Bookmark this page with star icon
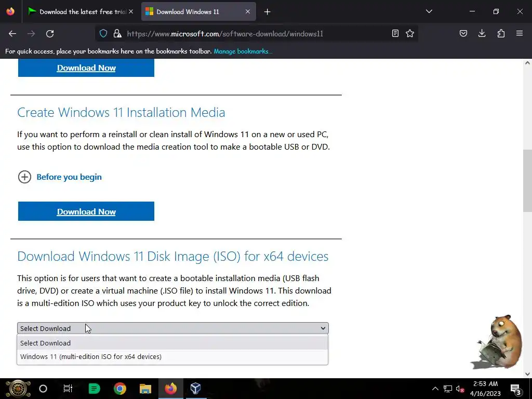 (410, 33)
